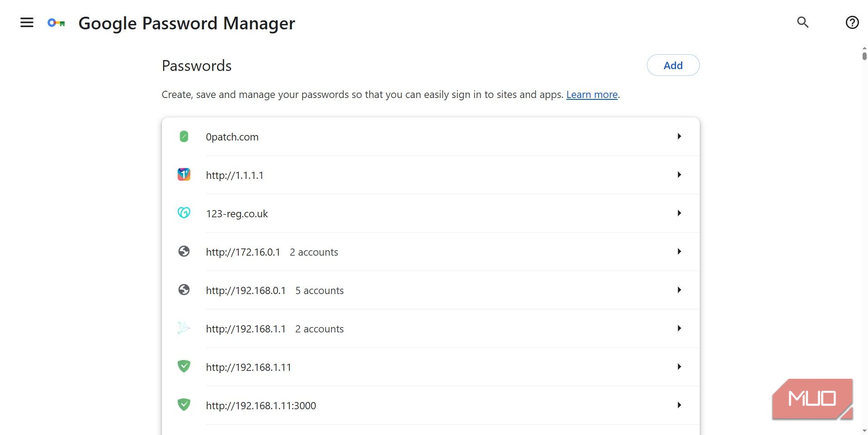Expand the http://192.168.0.1 entry arrow
The height and width of the screenshot is (435, 868).
(x=679, y=290)
